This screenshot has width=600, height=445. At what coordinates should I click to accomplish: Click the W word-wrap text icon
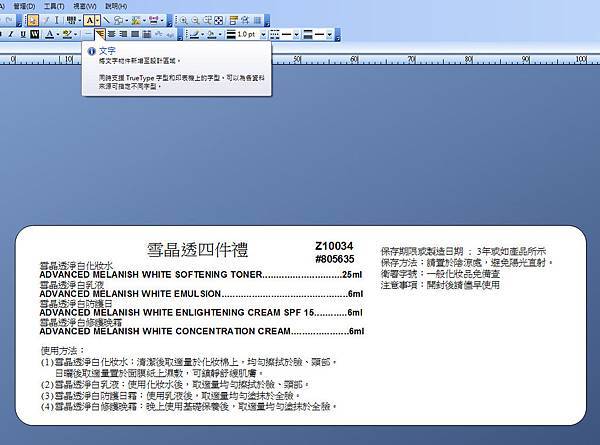click(x=34, y=34)
